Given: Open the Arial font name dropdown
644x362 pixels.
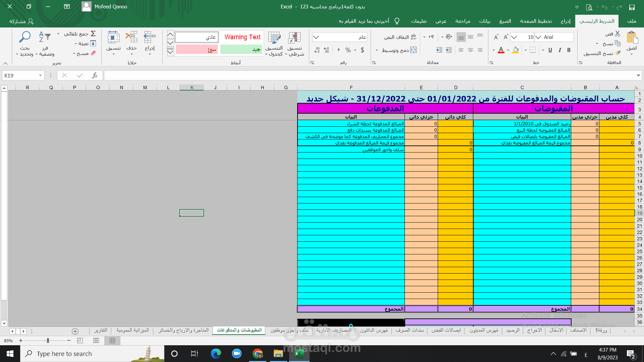Looking at the screenshot, I should (538, 37).
